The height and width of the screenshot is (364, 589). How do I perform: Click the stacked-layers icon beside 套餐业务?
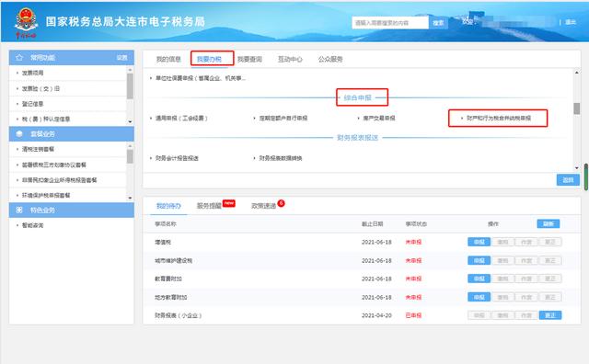pos(19,134)
